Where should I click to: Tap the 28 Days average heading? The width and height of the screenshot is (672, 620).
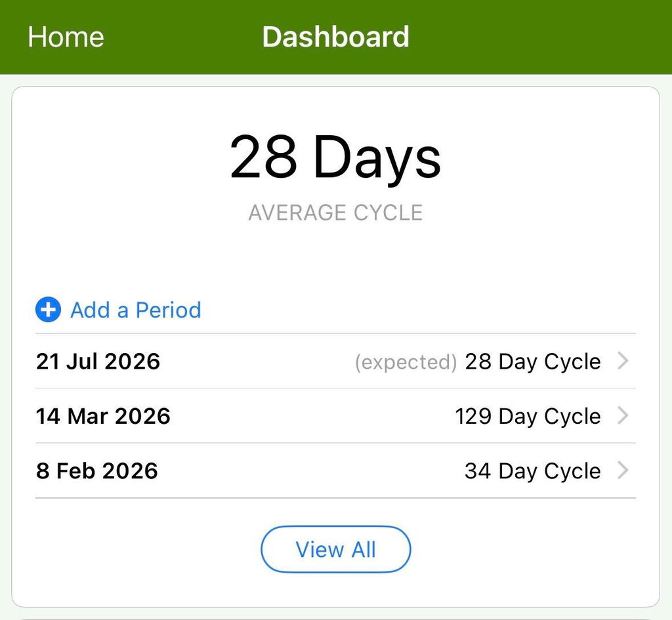coord(335,157)
